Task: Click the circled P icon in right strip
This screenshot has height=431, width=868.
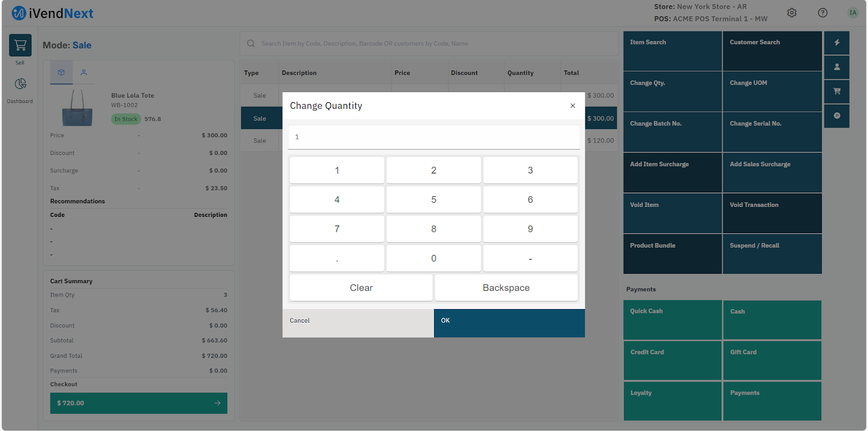Action: (837, 115)
